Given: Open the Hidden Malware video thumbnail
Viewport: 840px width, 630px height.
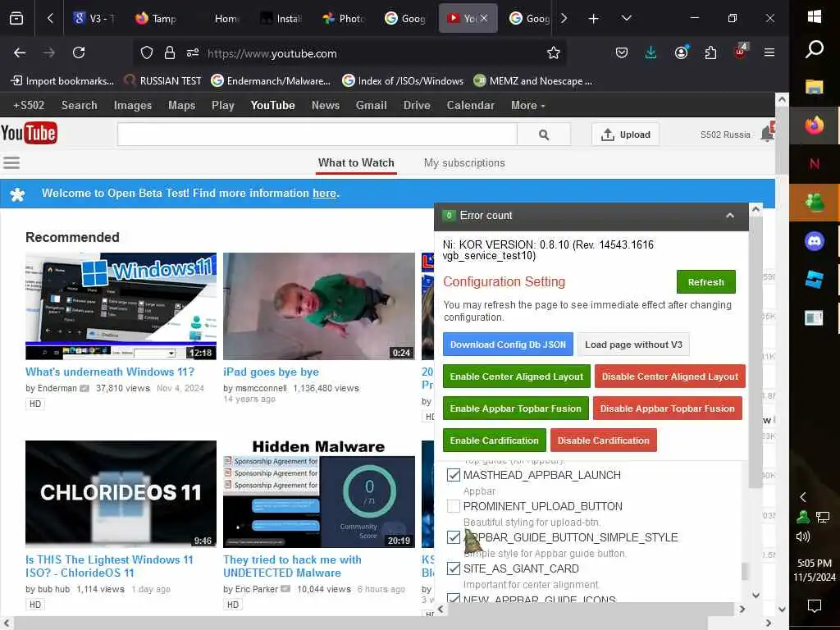Looking at the screenshot, I should (x=319, y=494).
